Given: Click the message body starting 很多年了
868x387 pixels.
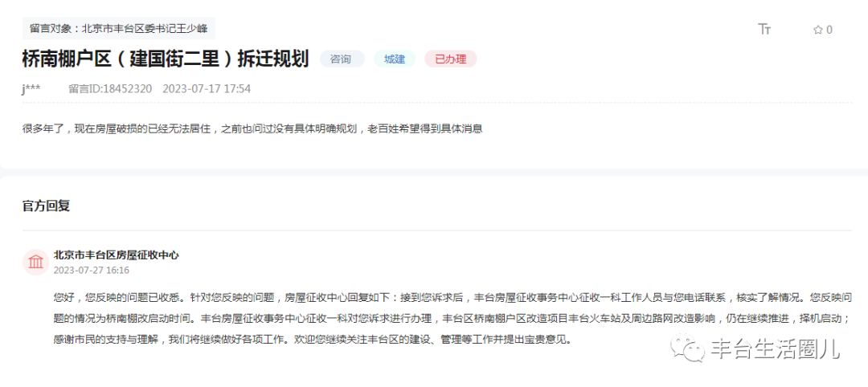Looking at the screenshot, I should click(253, 128).
